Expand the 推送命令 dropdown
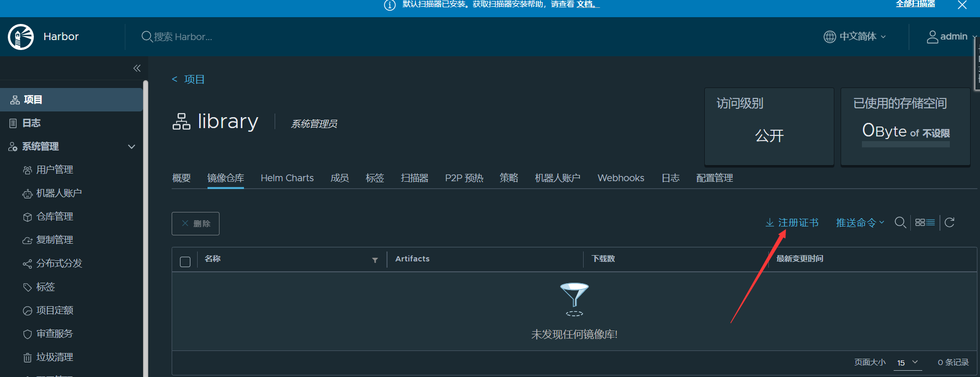Image resolution: width=980 pixels, height=377 pixels. [860, 223]
